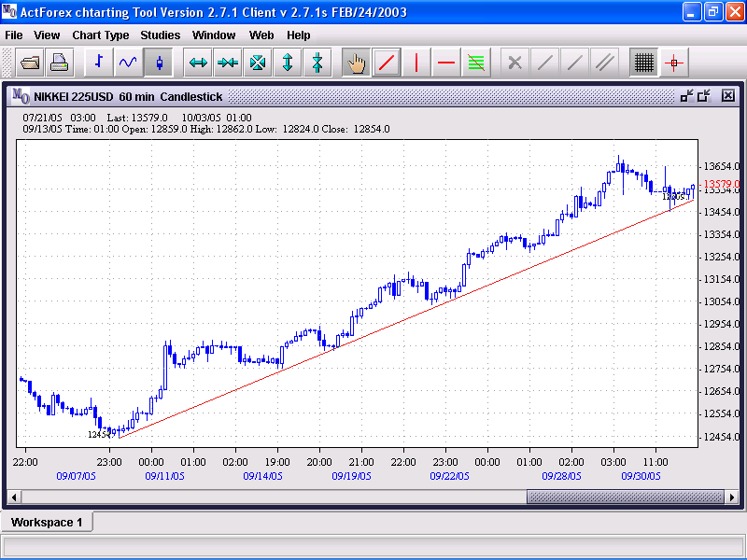
Task: Select the vertical line drawing tool
Action: [416, 63]
